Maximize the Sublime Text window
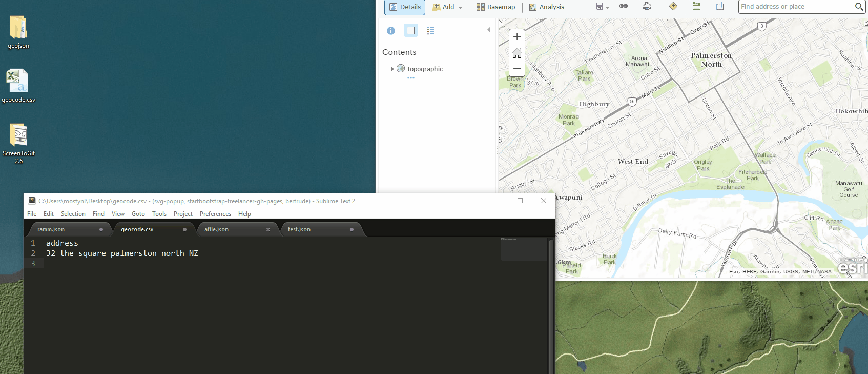 520,201
